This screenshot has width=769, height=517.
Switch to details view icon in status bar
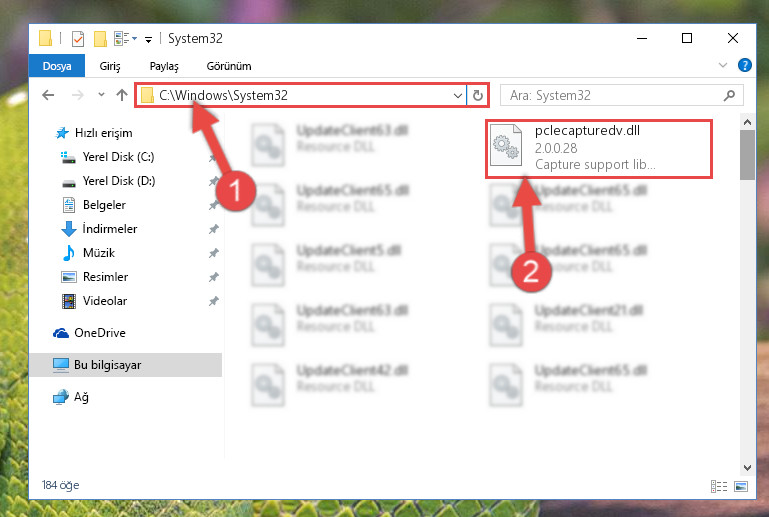pos(718,486)
